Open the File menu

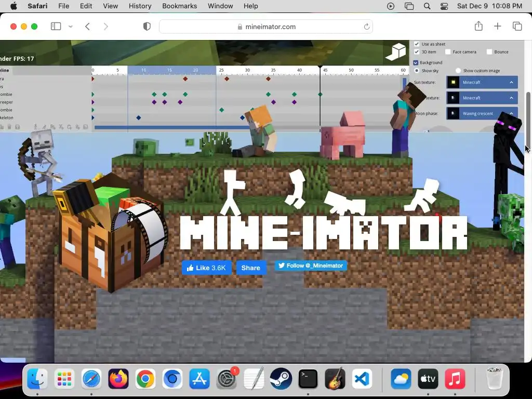[64, 6]
